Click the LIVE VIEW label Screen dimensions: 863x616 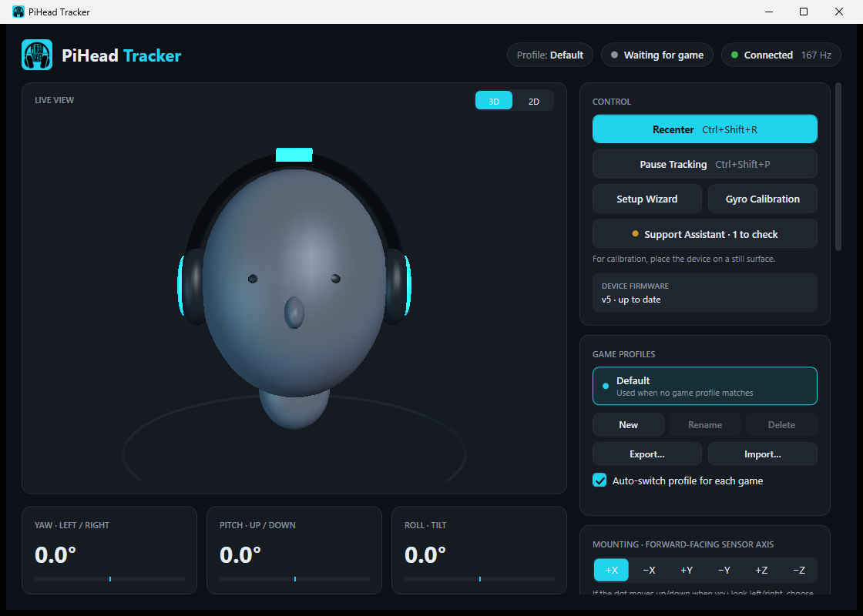54,100
